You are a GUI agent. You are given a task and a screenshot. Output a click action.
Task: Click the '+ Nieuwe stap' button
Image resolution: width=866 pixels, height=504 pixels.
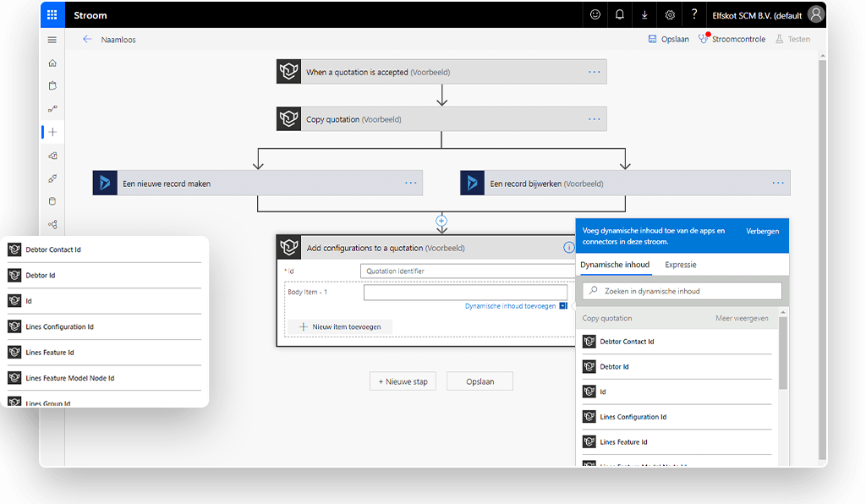click(403, 381)
